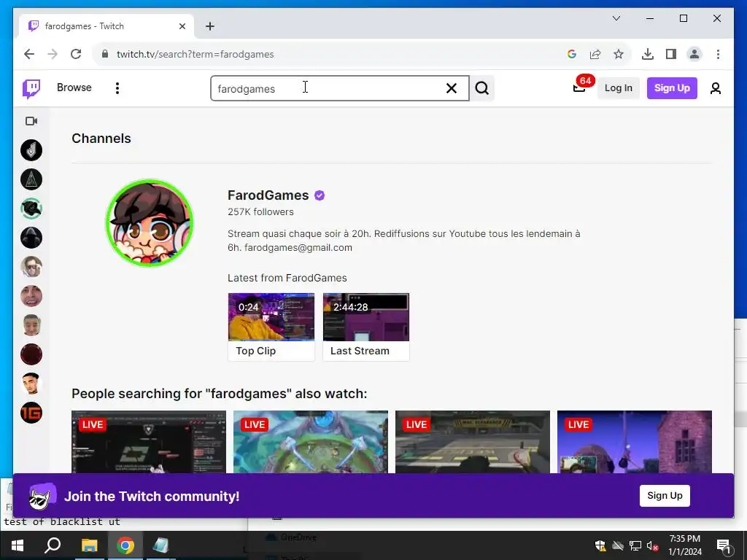Open the sunglasses man sidebar channel avatar
The height and width of the screenshot is (560, 747).
pyautogui.click(x=31, y=267)
